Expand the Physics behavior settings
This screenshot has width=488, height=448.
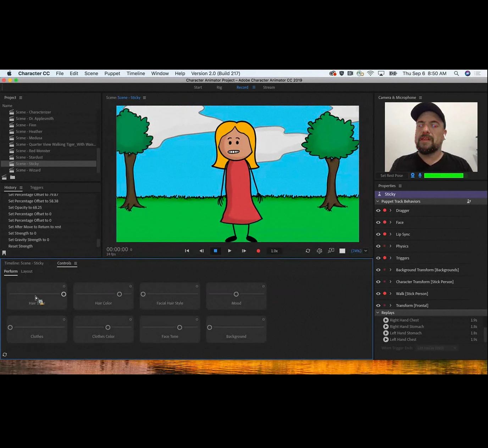point(390,246)
